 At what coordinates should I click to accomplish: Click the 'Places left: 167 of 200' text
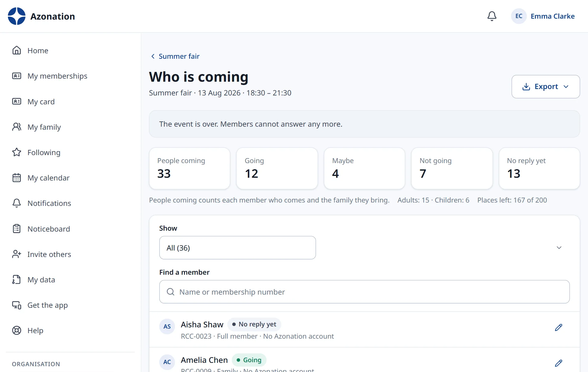512,200
